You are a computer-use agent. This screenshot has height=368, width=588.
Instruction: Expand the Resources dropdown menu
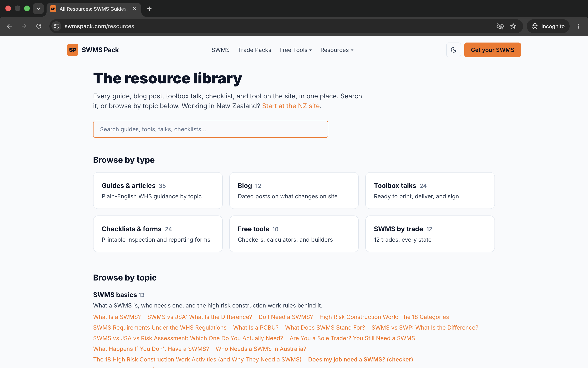(337, 50)
